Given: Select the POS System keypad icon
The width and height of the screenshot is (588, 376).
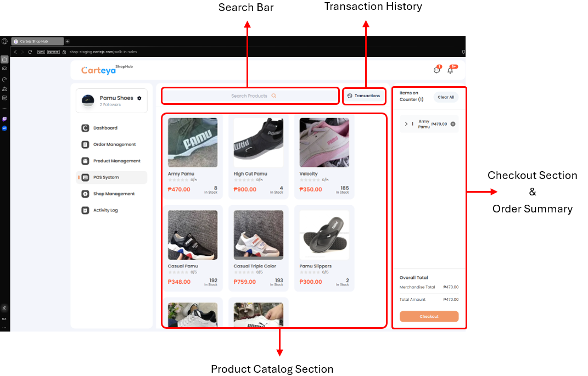Looking at the screenshot, I should pos(85,177).
